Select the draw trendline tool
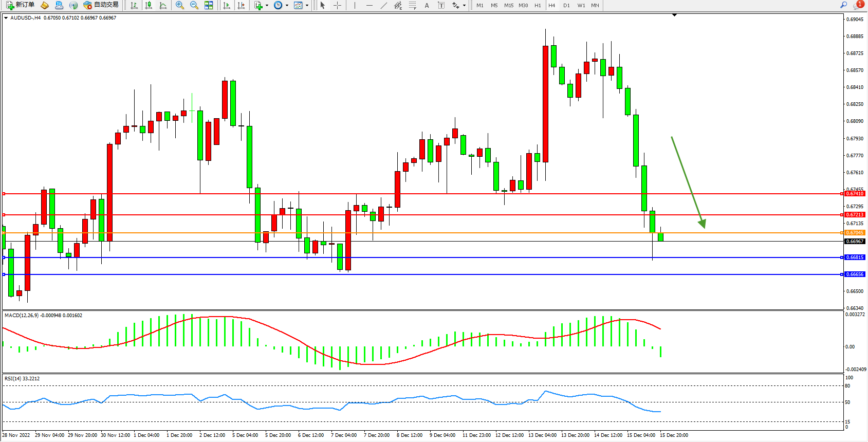868x442 pixels. (384, 5)
